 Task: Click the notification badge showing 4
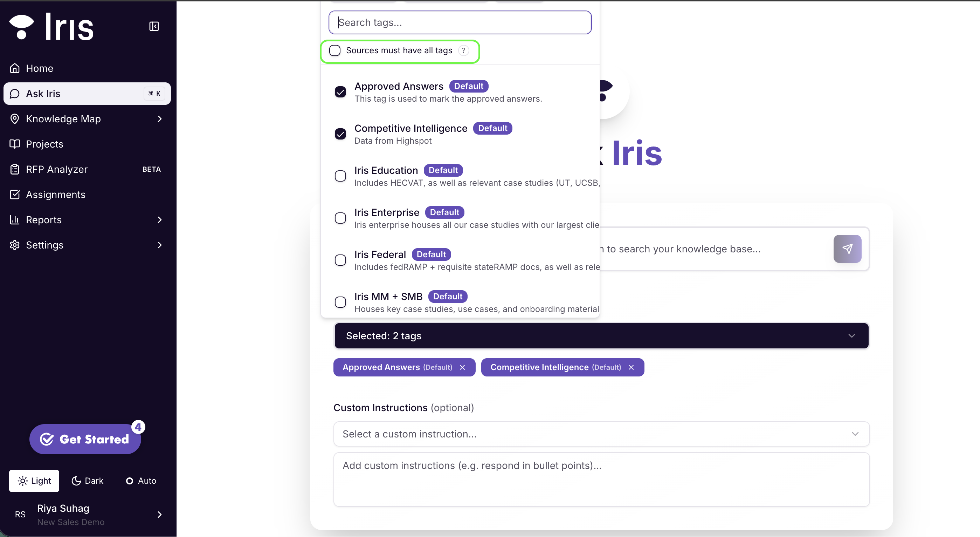coord(138,427)
